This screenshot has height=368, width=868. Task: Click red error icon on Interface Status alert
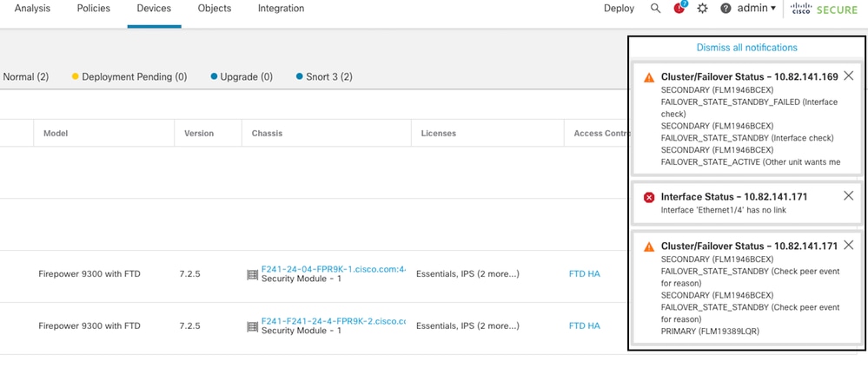(x=649, y=197)
